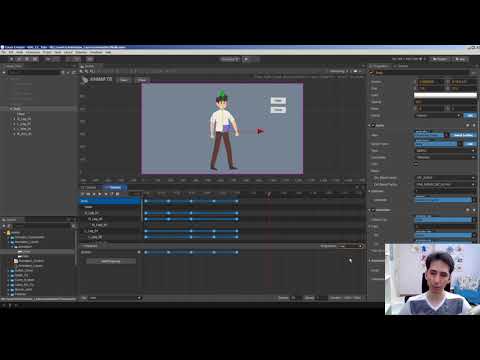Select the L_Arm_01 node in Node Tree

[24, 129]
